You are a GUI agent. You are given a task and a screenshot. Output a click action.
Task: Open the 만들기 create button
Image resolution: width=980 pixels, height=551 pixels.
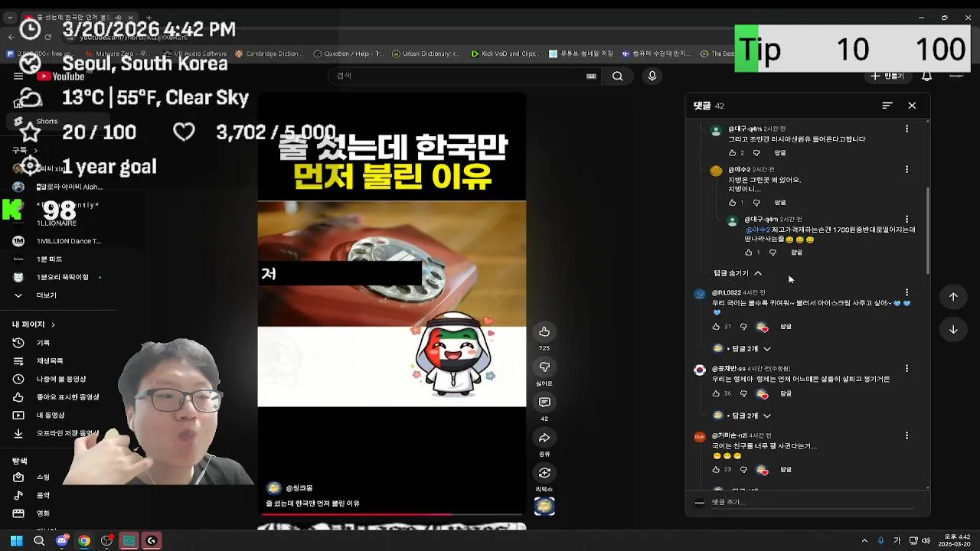887,76
